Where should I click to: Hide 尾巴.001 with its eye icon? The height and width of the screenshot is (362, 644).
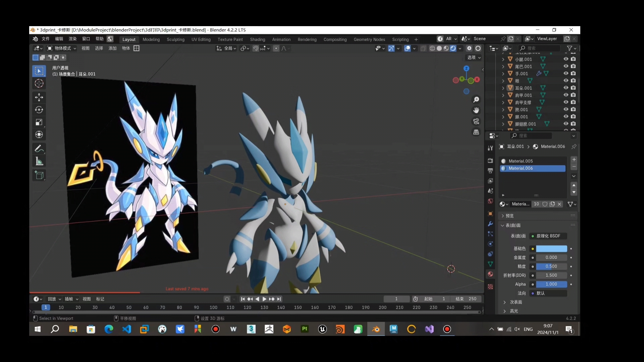[x=566, y=66]
